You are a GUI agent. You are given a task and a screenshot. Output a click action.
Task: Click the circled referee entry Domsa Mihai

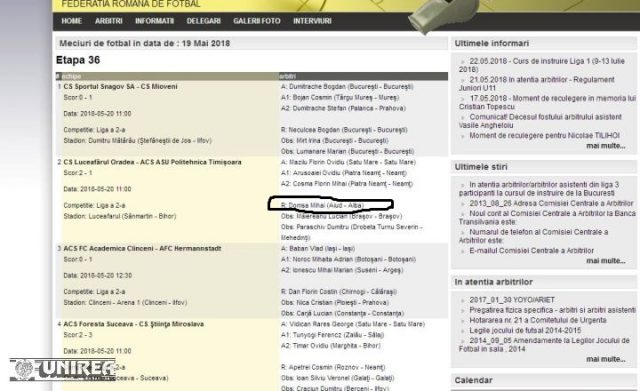point(322,205)
